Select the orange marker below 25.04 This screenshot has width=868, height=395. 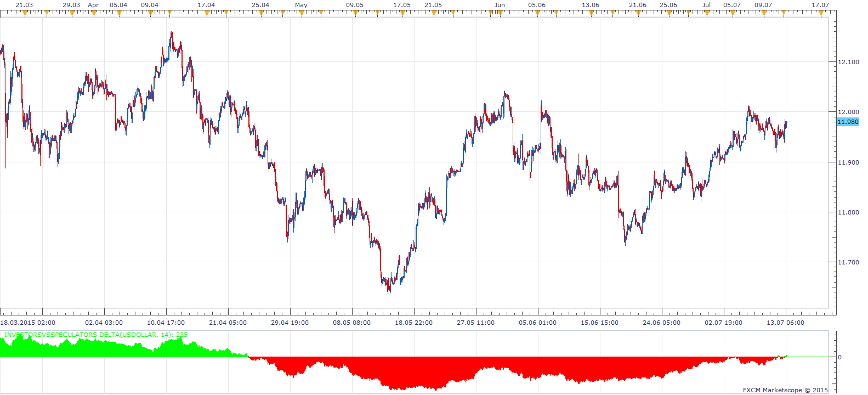pos(261,14)
